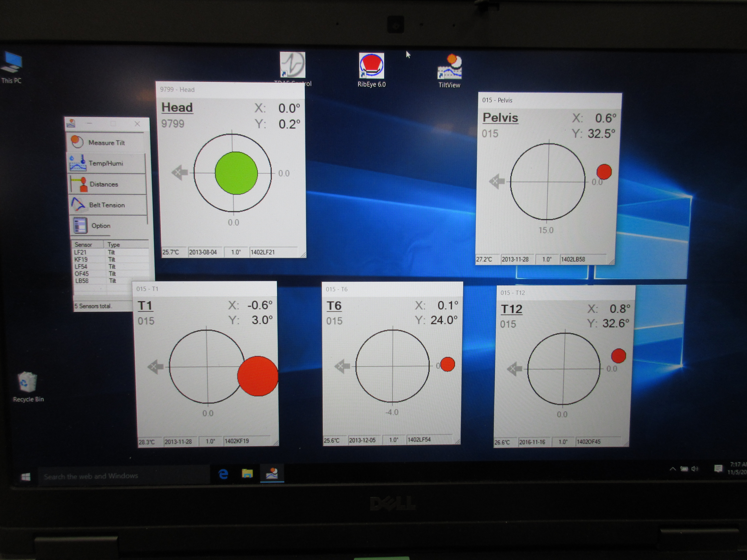Click the arrow icon in Head window
This screenshot has height=560, width=747.
click(180, 173)
